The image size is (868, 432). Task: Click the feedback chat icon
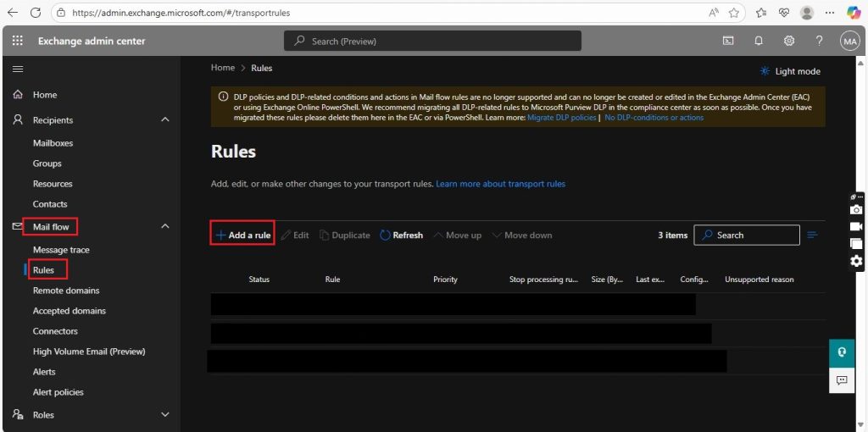click(842, 380)
